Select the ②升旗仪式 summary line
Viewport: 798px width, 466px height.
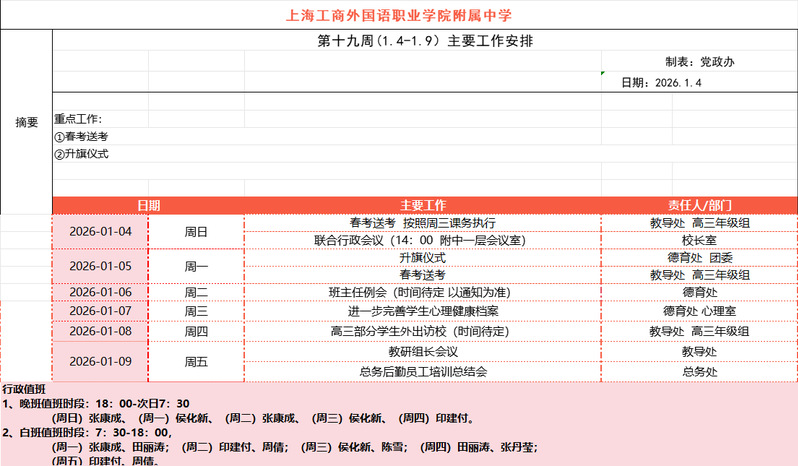click(x=81, y=154)
